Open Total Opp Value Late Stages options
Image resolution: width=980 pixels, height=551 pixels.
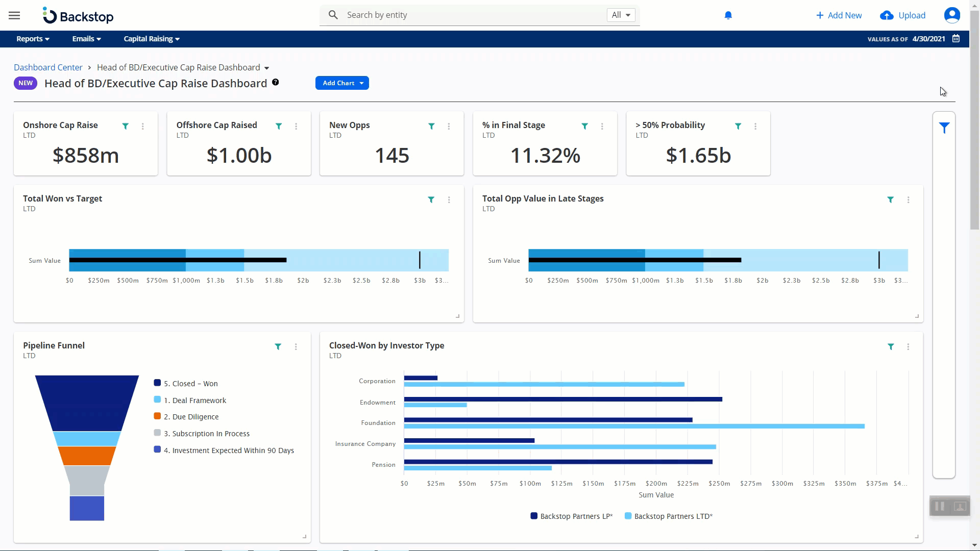click(909, 199)
